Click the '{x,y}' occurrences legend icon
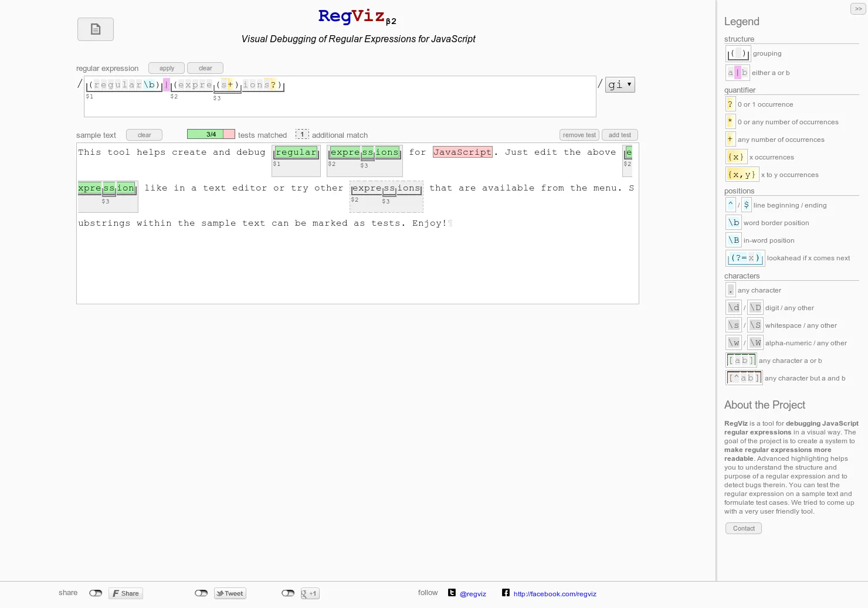868x608 pixels. click(742, 175)
